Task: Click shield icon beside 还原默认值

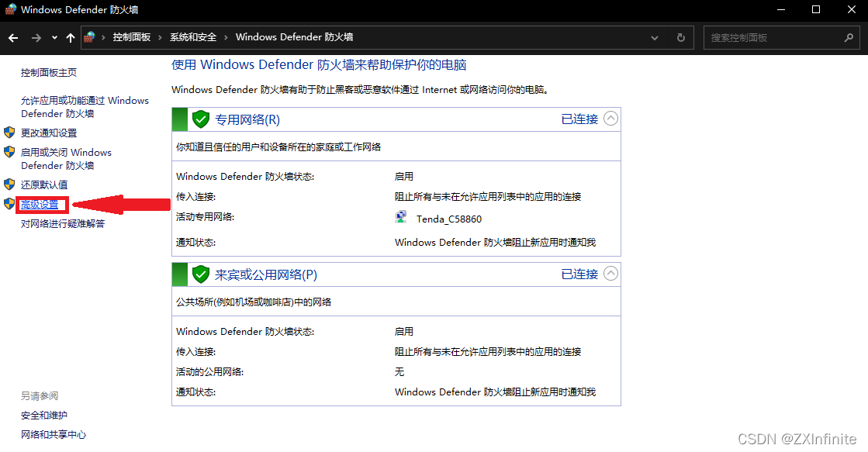Action: 9,185
